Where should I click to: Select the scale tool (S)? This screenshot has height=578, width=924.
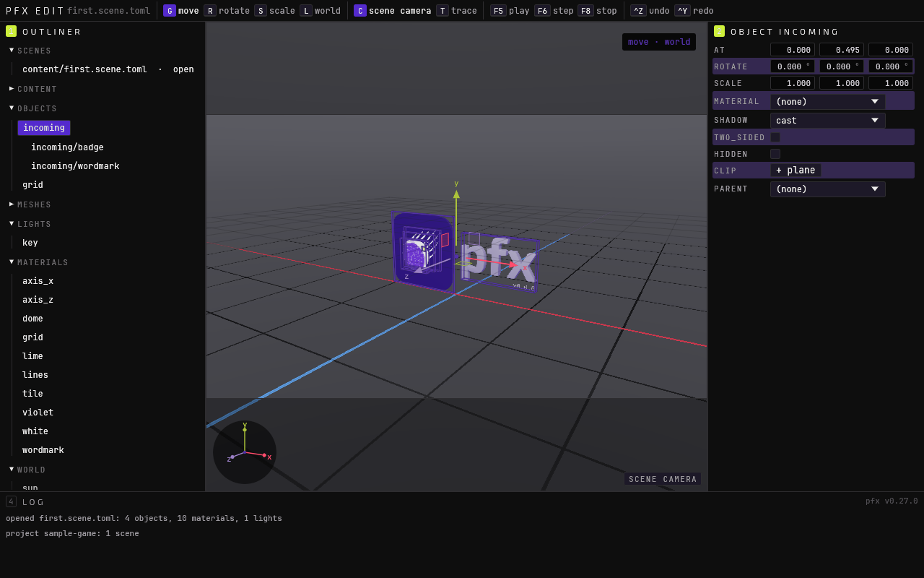[x=274, y=11]
